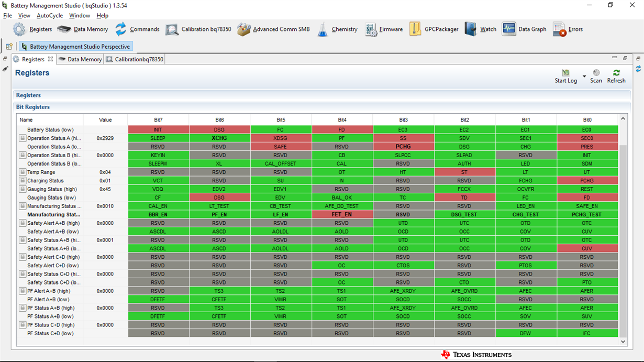This screenshot has height=362, width=644.
Task: Click the restore icon on the right sidebar
Action: click(x=638, y=59)
